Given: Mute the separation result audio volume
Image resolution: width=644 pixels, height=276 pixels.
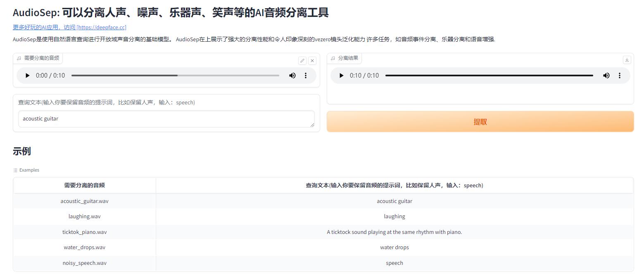Looking at the screenshot, I should click(606, 75).
